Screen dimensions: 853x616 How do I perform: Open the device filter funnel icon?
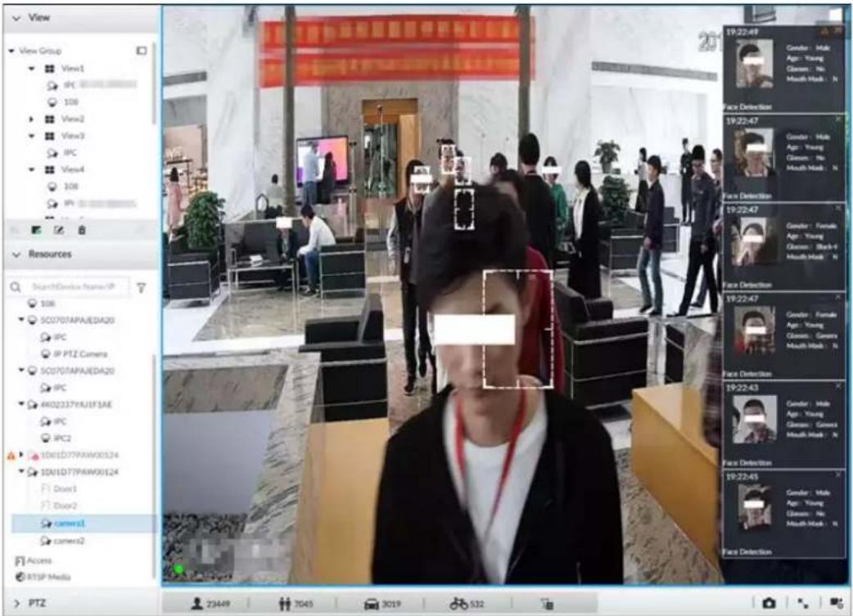click(142, 288)
